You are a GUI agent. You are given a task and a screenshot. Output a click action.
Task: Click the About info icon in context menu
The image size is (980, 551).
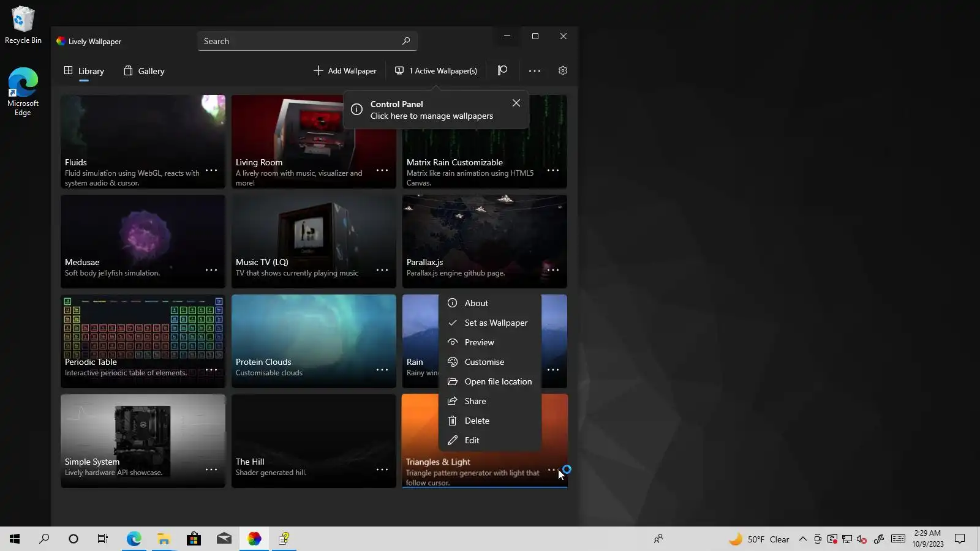[x=453, y=303]
